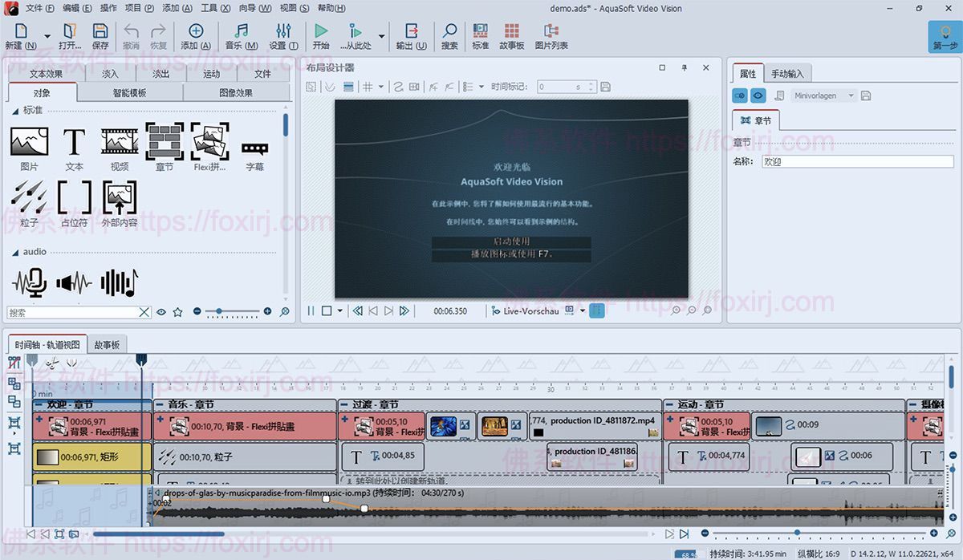Viewport: 963px width, 560px height.
Task: Save the project with the 保存 icon
Action: point(99,34)
